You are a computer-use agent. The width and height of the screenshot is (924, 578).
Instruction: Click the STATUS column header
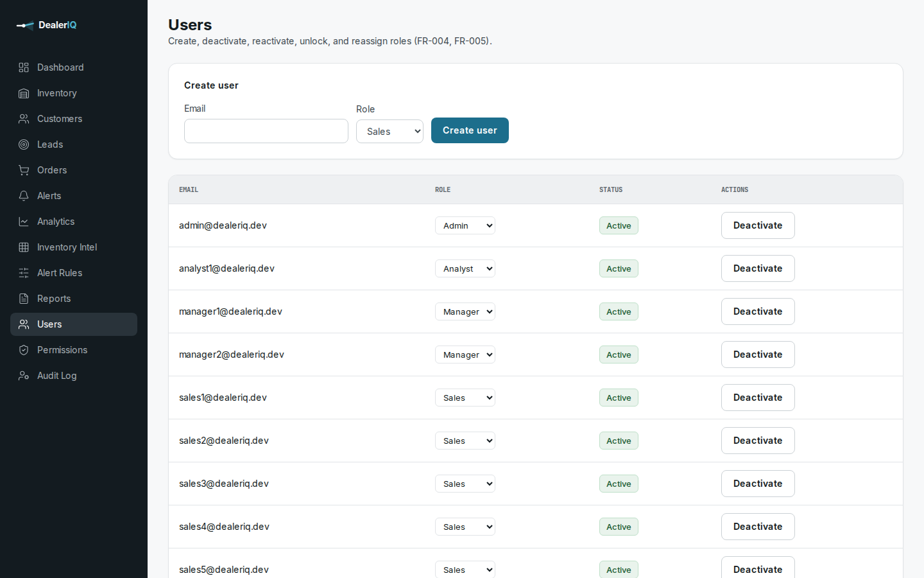pyautogui.click(x=611, y=189)
